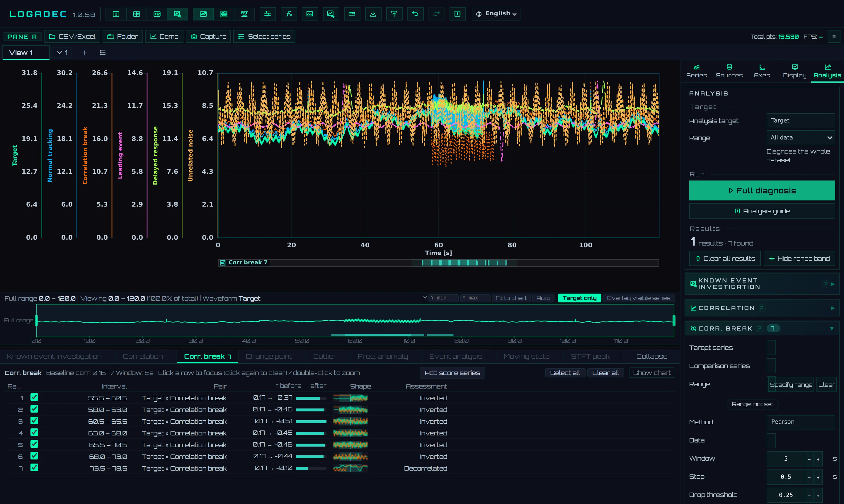This screenshot has height=504, width=844.
Task: Open the fx formula tool
Action: tap(289, 14)
